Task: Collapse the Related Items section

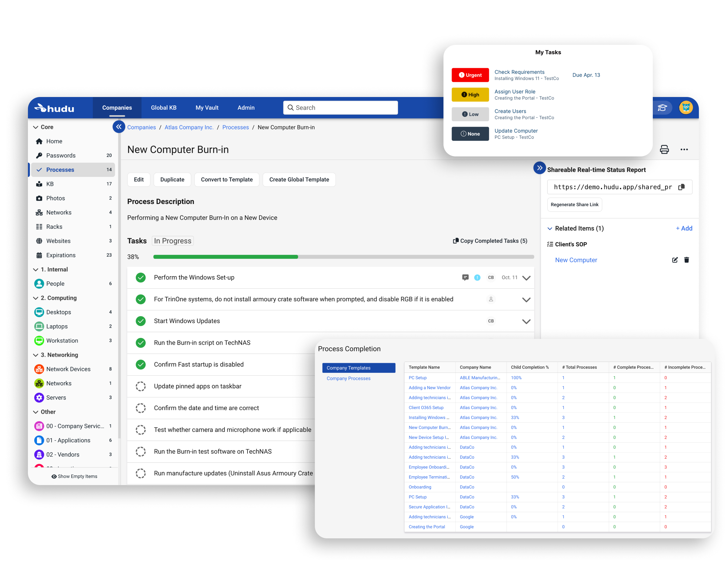Action: point(550,228)
